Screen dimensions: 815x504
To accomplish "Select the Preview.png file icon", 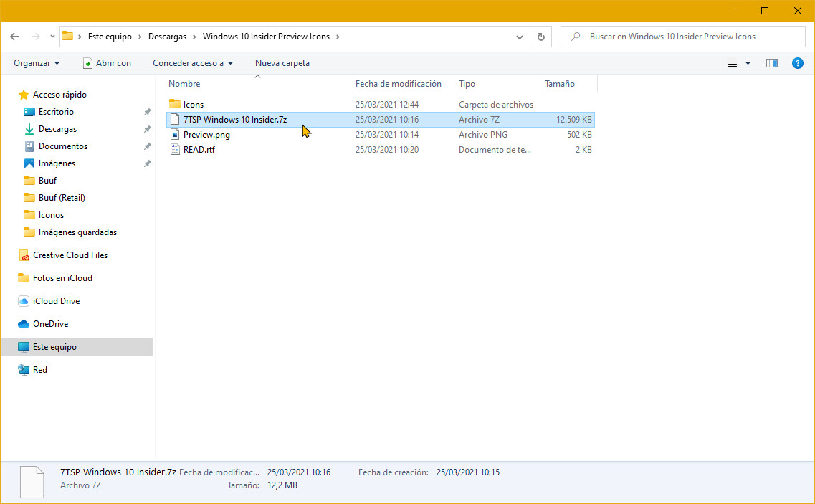I will point(175,134).
